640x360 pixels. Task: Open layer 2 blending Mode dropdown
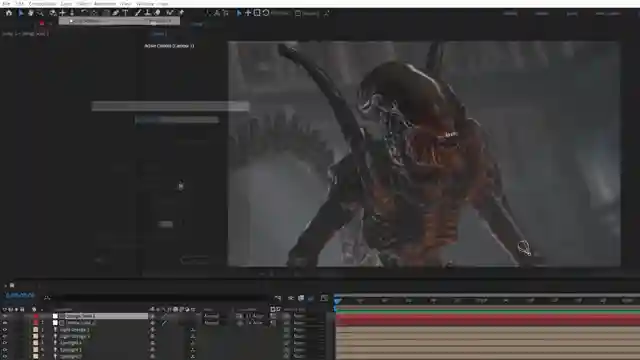[x=213, y=323]
